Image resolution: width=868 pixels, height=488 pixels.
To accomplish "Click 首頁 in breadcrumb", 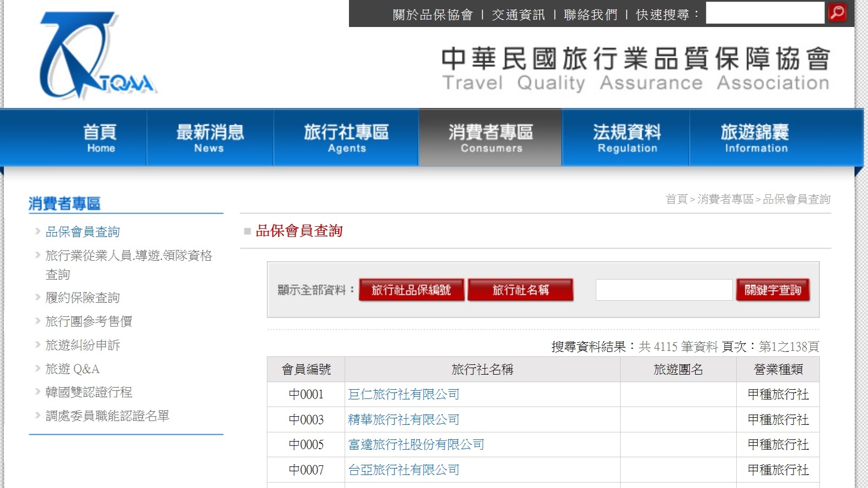I will (x=676, y=199).
